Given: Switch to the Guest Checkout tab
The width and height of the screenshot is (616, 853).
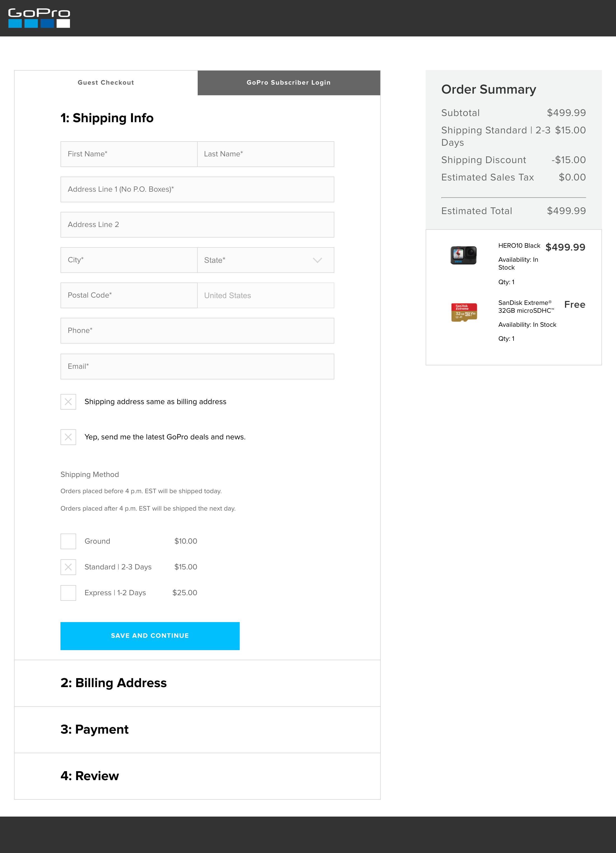Looking at the screenshot, I should click(x=106, y=83).
